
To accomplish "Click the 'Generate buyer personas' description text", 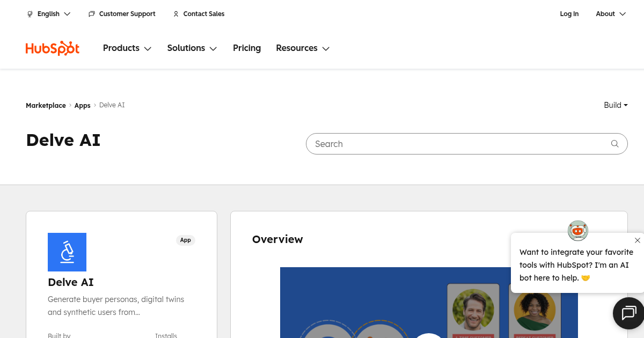I will [116, 306].
